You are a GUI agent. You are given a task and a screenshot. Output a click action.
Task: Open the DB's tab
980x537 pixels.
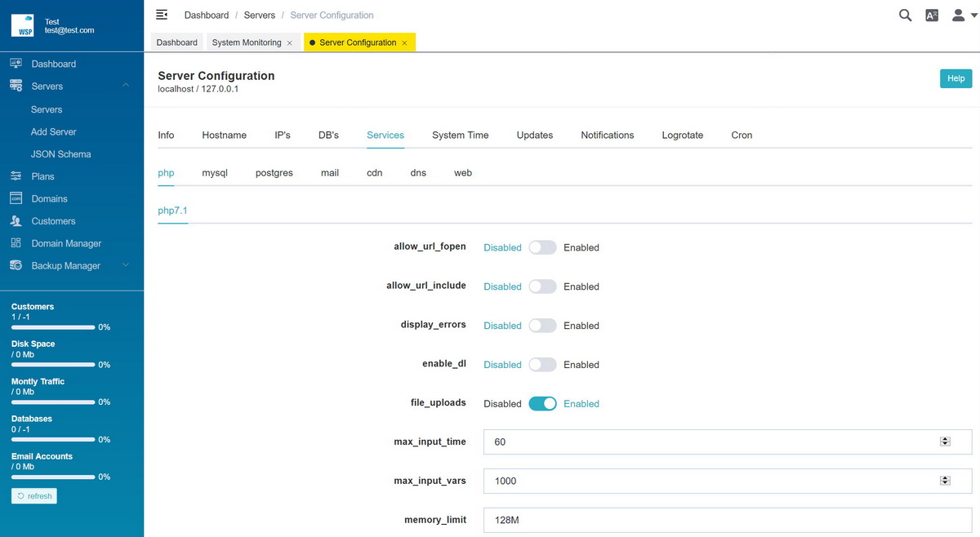(328, 135)
